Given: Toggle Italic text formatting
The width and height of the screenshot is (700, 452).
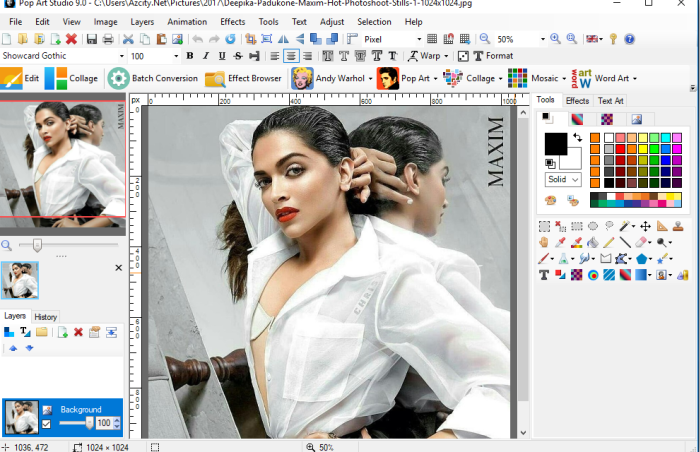Looking at the screenshot, I should (x=206, y=56).
